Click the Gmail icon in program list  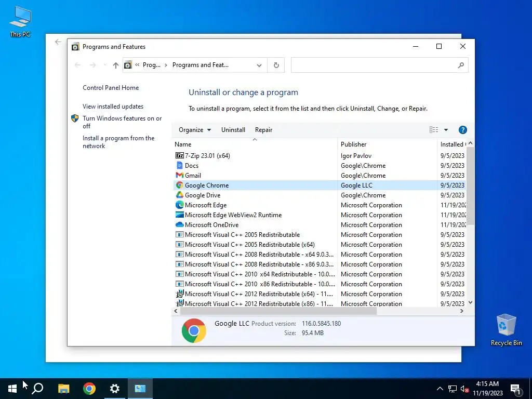(179, 176)
